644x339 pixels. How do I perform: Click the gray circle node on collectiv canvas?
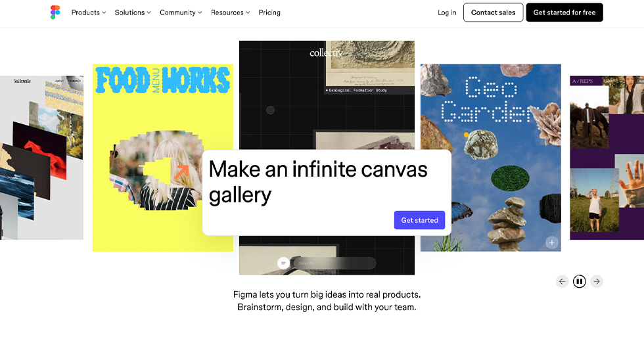tap(270, 110)
